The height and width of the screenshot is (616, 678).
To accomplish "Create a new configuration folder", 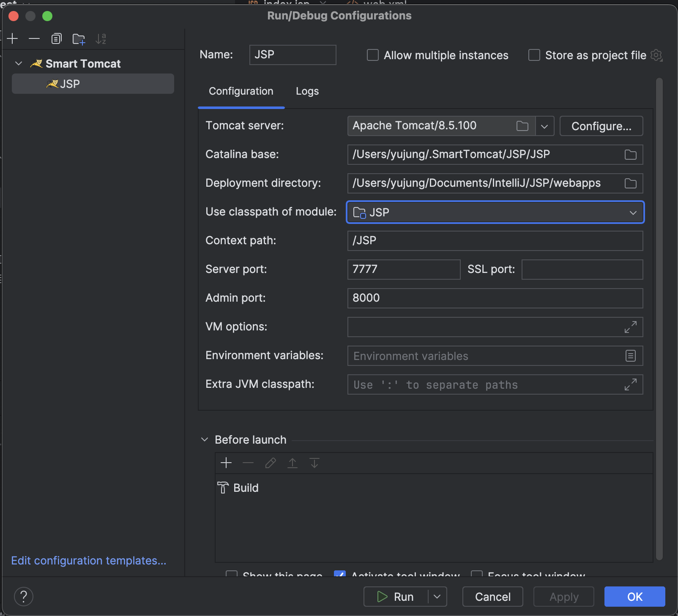I will pyautogui.click(x=79, y=39).
